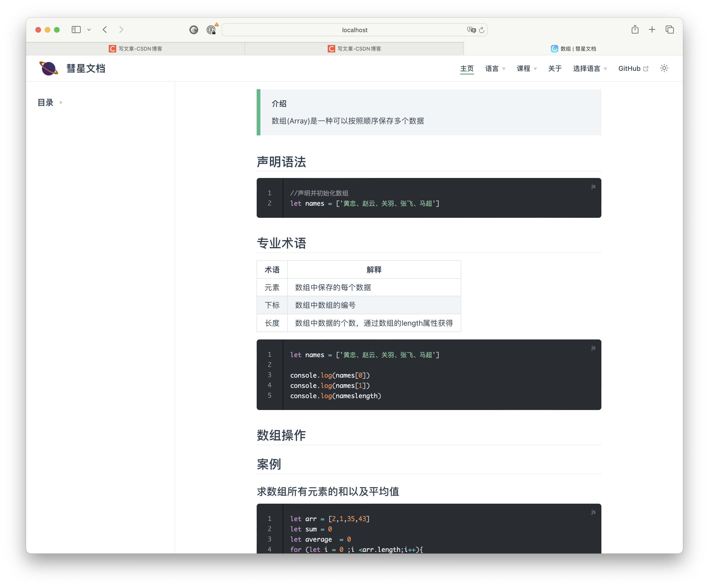The height and width of the screenshot is (588, 709).
Task: Click the translate page icon
Action: [x=471, y=30]
